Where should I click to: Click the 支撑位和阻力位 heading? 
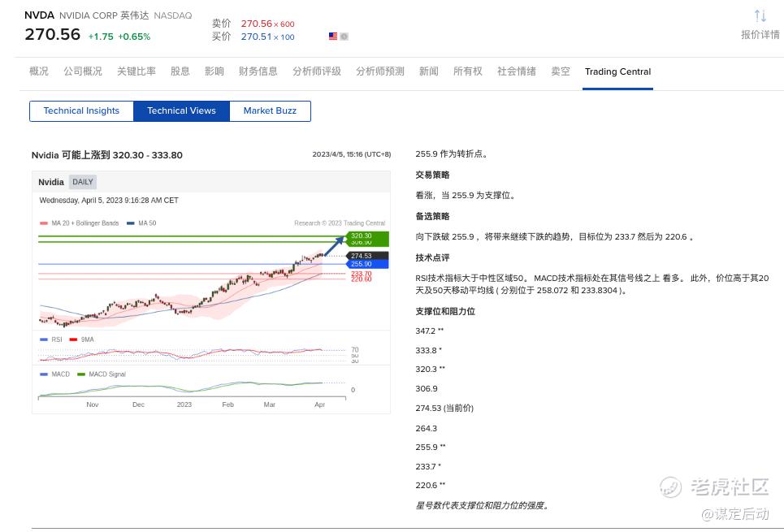445,312
